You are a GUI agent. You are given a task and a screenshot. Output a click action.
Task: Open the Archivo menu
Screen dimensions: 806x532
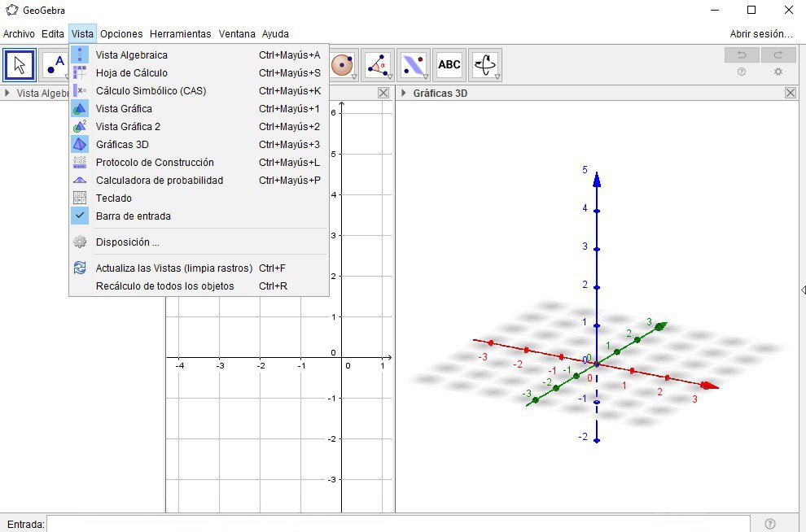click(19, 34)
